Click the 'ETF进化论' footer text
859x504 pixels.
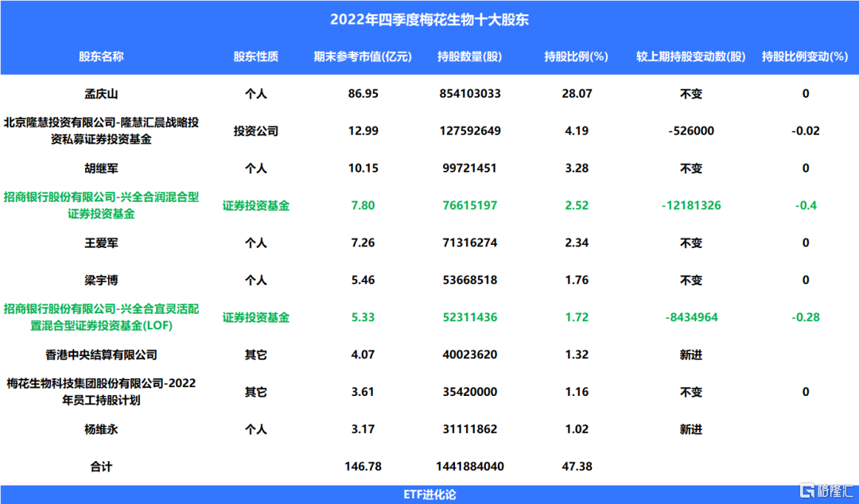pyautogui.click(x=429, y=494)
